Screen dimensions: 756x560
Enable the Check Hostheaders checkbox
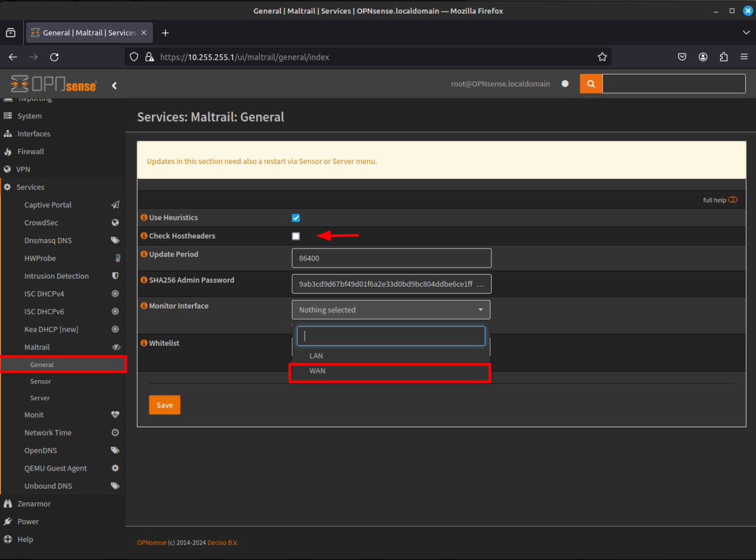(x=296, y=236)
